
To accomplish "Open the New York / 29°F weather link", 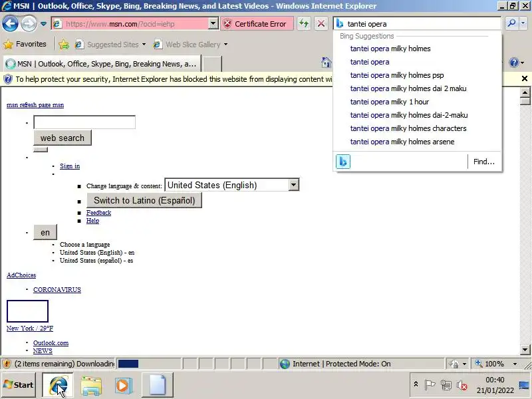I will (x=30, y=328).
